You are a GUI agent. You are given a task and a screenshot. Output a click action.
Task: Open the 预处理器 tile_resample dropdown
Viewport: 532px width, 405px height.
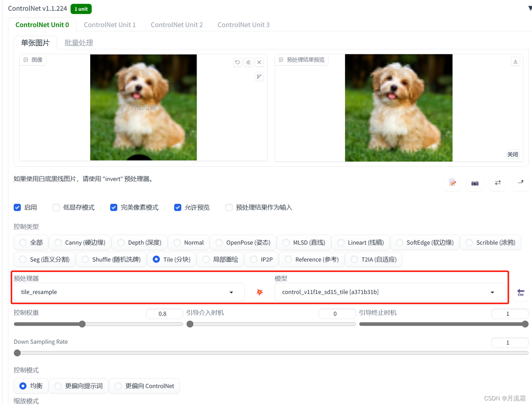[129, 292]
